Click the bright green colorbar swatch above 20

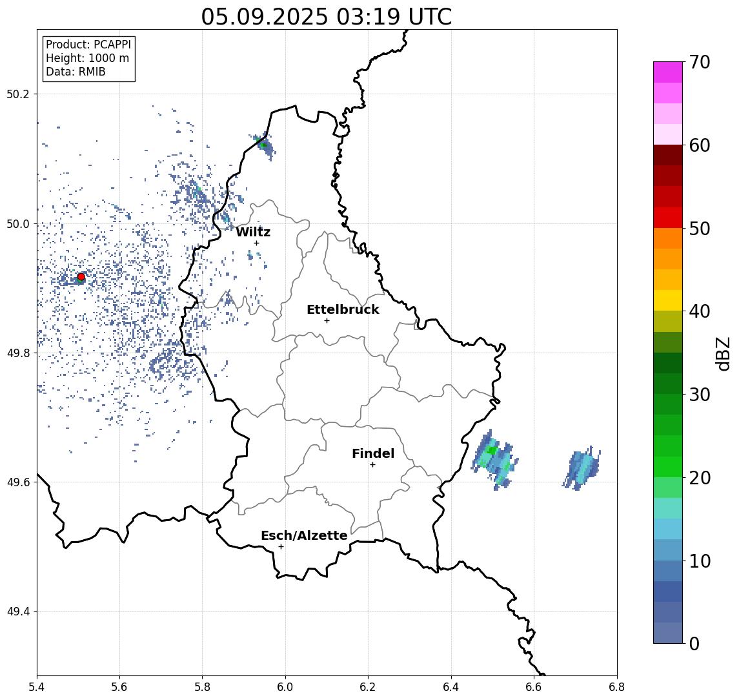pyautogui.click(x=668, y=466)
